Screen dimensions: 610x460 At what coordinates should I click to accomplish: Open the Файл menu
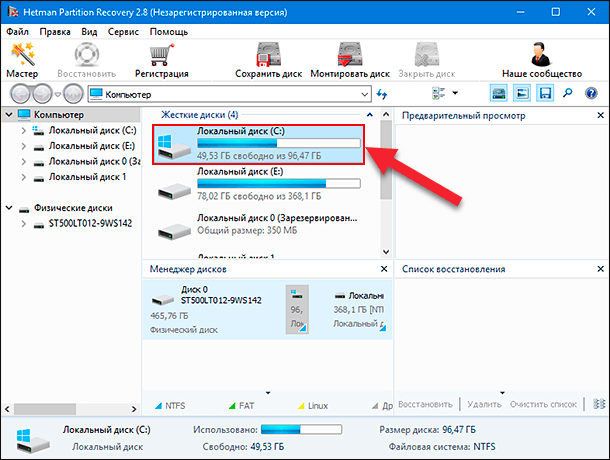18,32
